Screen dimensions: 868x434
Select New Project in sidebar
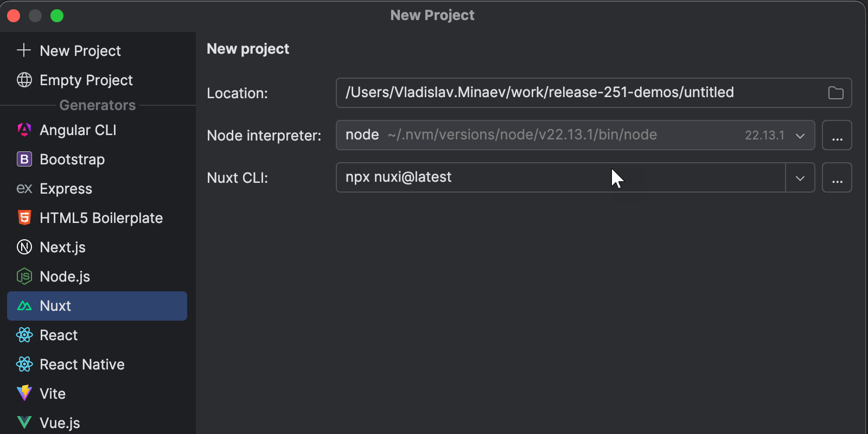pyautogui.click(x=80, y=51)
